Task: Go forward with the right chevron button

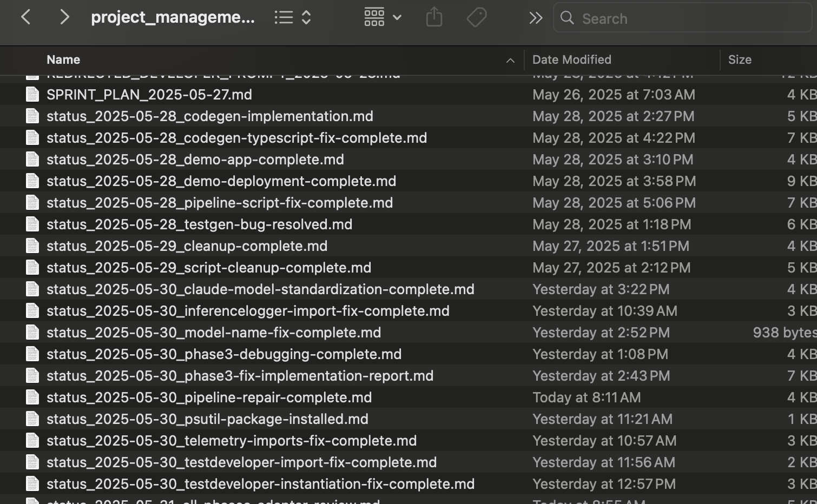Action: 64,17
